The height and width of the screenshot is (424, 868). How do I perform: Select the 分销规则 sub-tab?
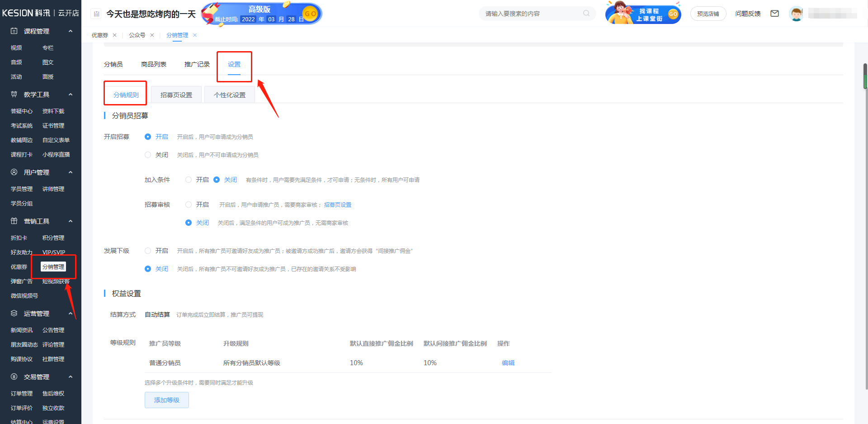[x=126, y=95]
